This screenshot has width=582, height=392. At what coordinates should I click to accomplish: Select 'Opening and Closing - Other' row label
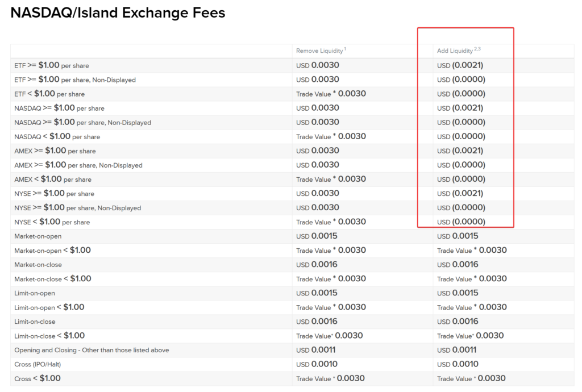(92, 350)
